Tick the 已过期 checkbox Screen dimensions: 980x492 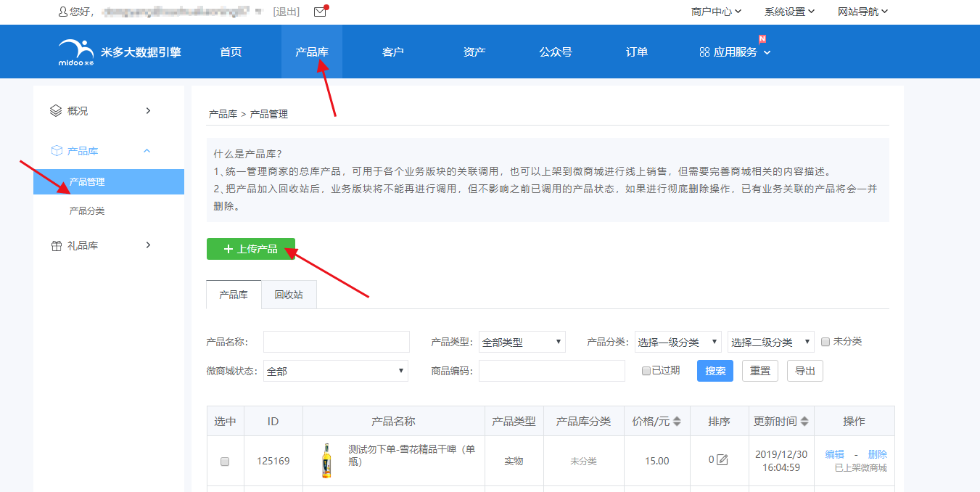[x=646, y=371]
